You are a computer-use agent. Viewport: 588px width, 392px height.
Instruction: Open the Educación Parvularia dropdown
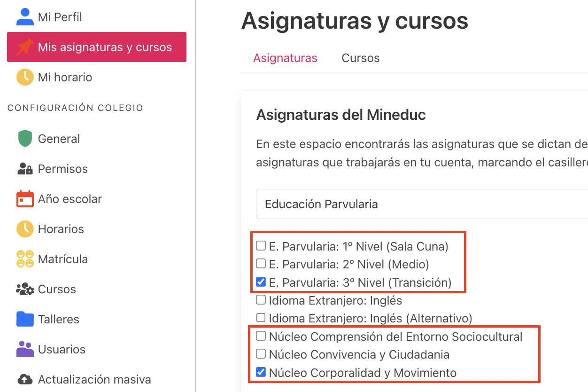[x=422, y=204]
